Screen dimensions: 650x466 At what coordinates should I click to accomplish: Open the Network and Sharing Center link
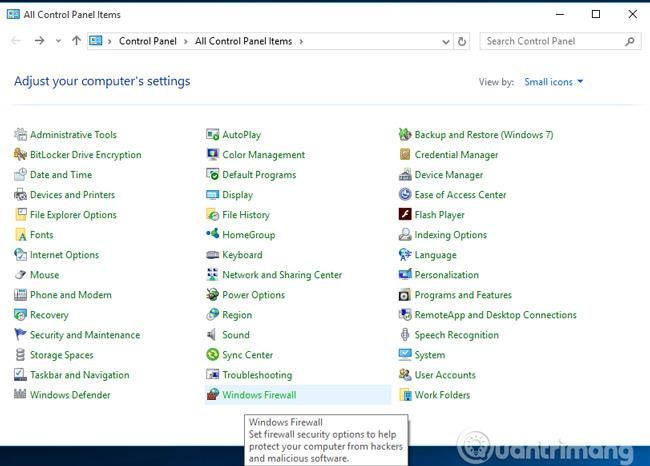coord(282,275)
